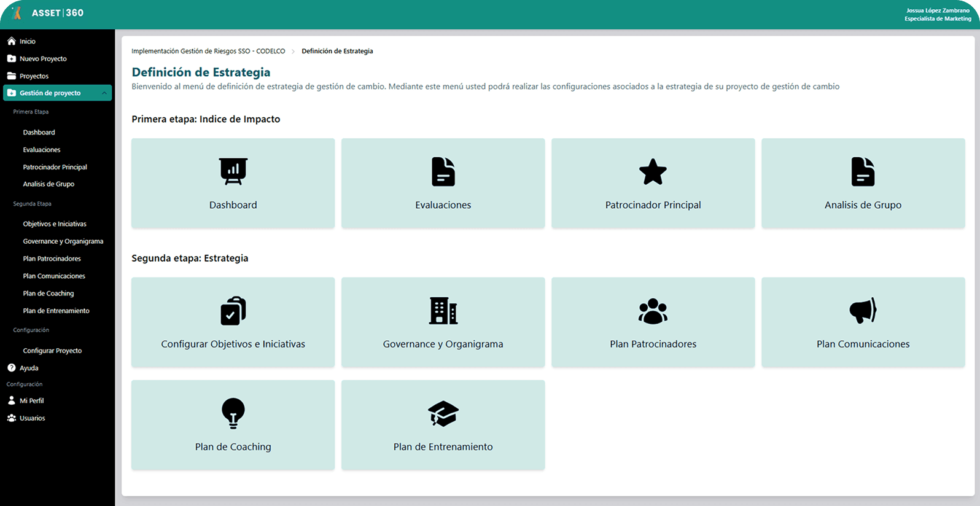Click the Plan Comunicaciones megaphone icon
This screenshot has height=506, width=980.
click(x=863, y=311)
